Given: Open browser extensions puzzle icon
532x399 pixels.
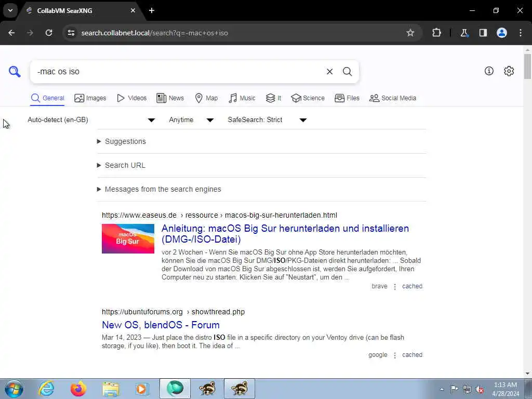Looking at the screenshot, I should click(436, 33).
